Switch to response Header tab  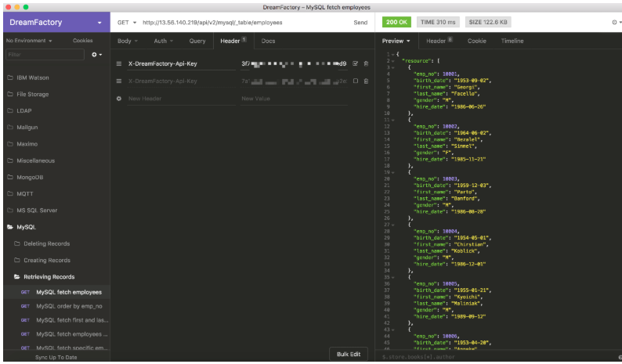tap(439, 41)
